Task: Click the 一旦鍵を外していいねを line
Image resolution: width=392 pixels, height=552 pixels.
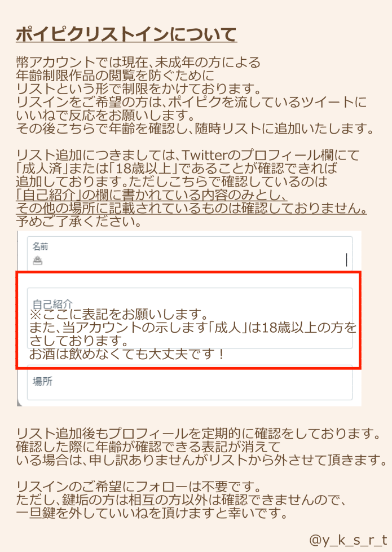Action: pos(152,513)
